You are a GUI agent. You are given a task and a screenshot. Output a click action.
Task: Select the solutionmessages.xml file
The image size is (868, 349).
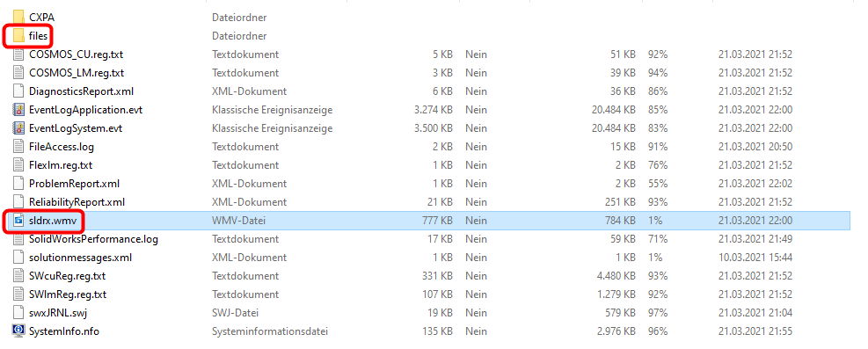click(x=80, y=258)
